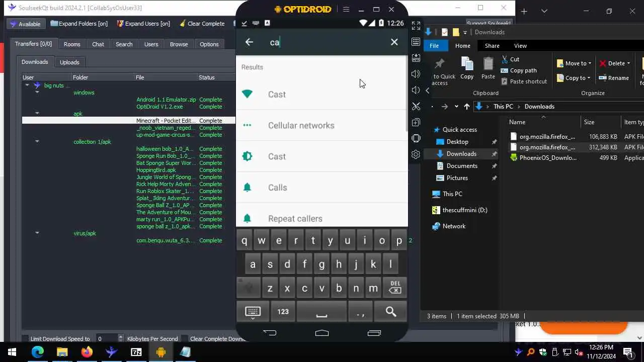Click the OptiDroid install APK icon
Viewport: 644px width, 362px height.
click(x=416, y=58)
